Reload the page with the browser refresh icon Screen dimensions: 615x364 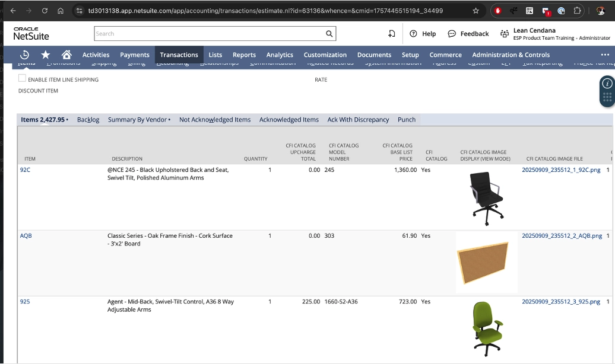pyautogui.click(x=45, y=10)
